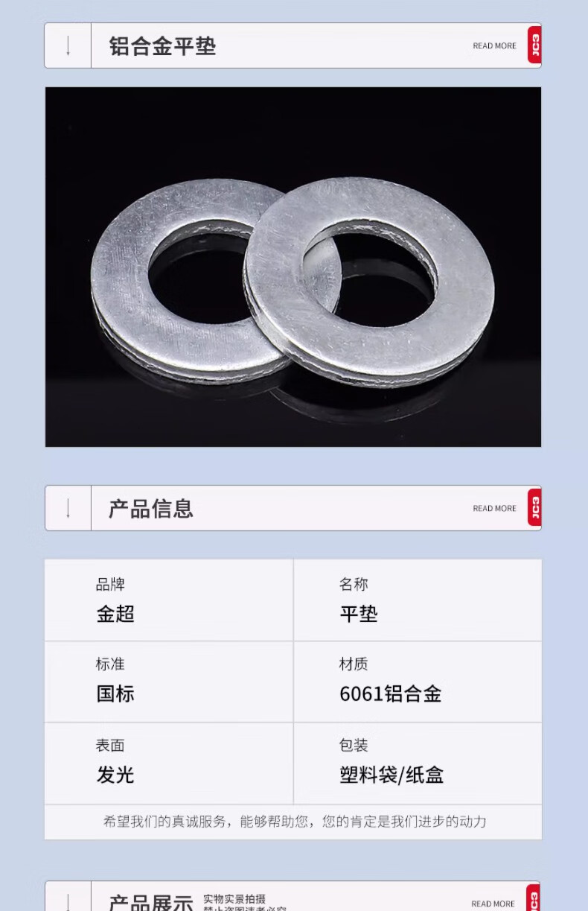Click the down arrow beside 铝合金平垫

coord(68,46)
